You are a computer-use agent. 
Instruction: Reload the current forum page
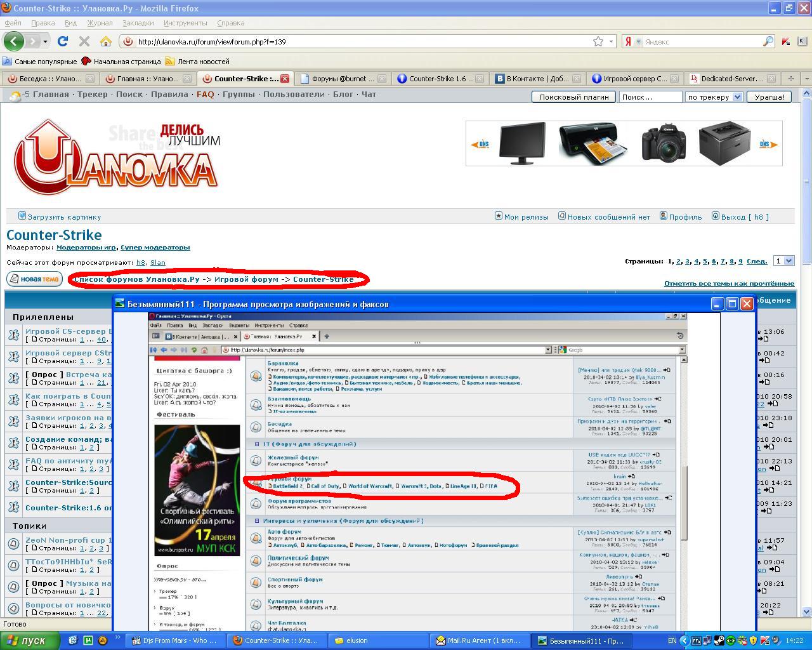(62, 41)
